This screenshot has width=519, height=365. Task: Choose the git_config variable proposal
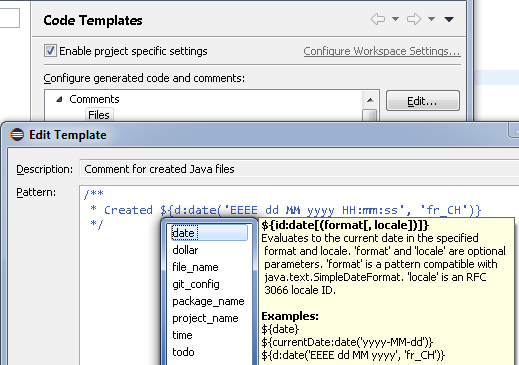[x=209, y=284]
